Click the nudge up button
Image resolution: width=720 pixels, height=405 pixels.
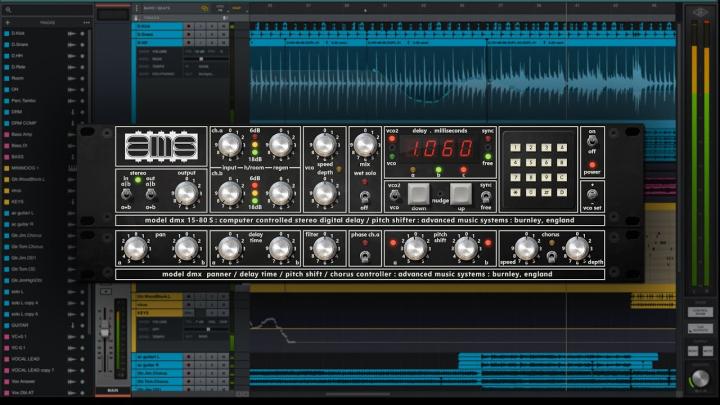point(461,194)
